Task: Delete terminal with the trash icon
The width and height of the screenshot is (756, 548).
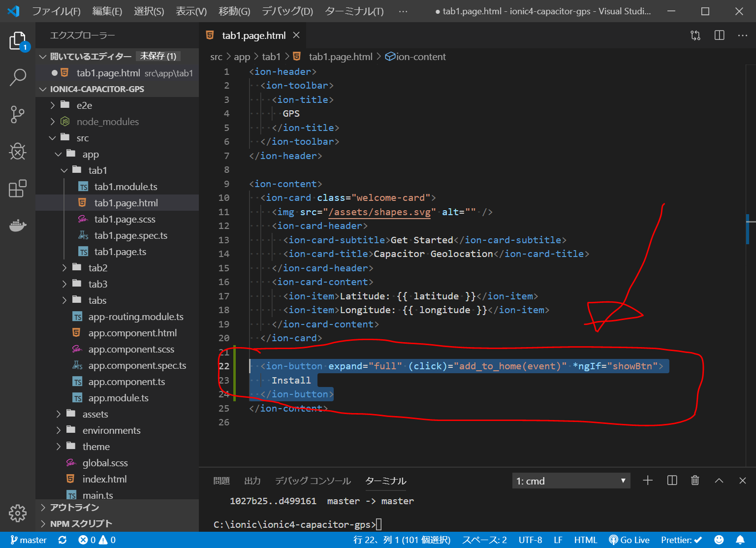Action: (695, 481)
